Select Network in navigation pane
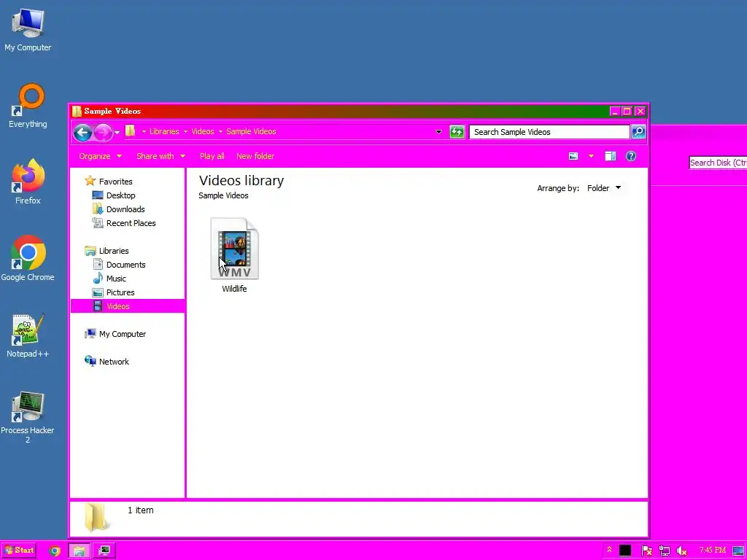The width and height of the screenshot is (747, 560). 107,362
